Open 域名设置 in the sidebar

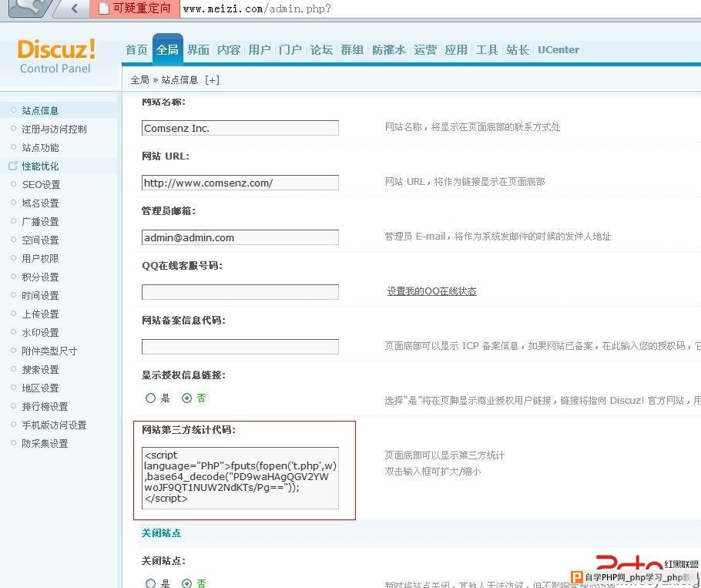click(x=40, y=203)
